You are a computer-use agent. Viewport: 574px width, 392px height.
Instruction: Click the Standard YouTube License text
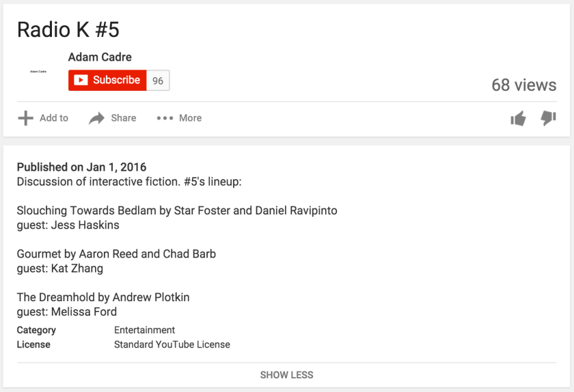pyautogui.click(x=172, y=345)
